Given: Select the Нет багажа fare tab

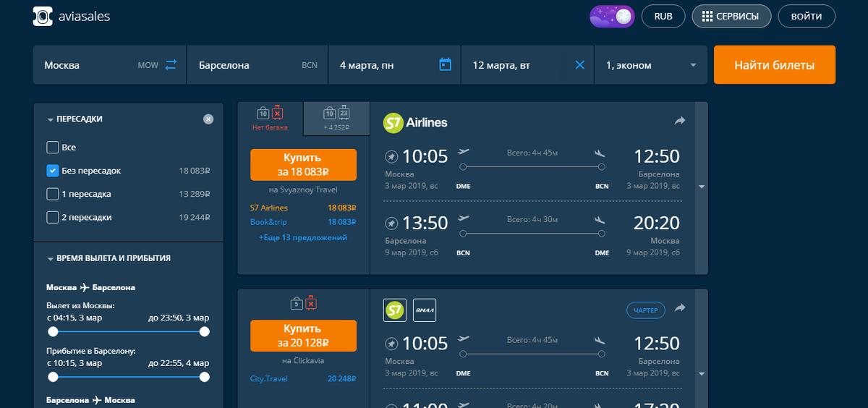Looking at the screenshot, I should point(270,119).
